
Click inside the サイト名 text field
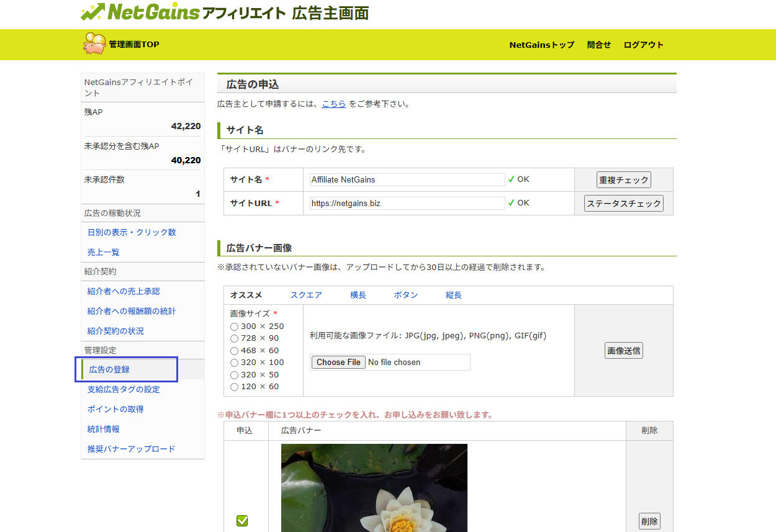(407, 179)
